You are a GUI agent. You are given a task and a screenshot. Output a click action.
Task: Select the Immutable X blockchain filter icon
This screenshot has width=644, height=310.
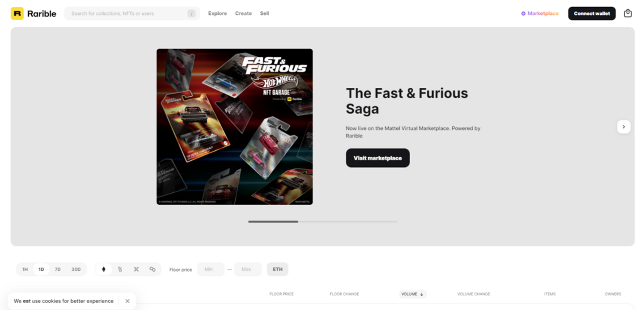136,269
